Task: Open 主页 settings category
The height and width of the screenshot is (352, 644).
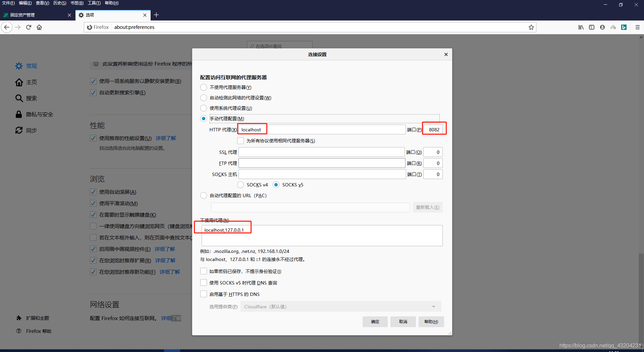Action: [26, 82]
